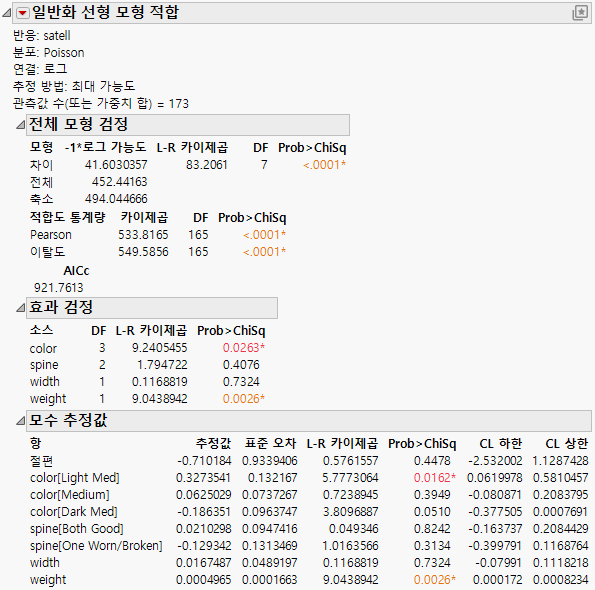Screen dimensions: 595x590
Task: Click the 적합도 통계량 column header
Action: coord(68,217)
